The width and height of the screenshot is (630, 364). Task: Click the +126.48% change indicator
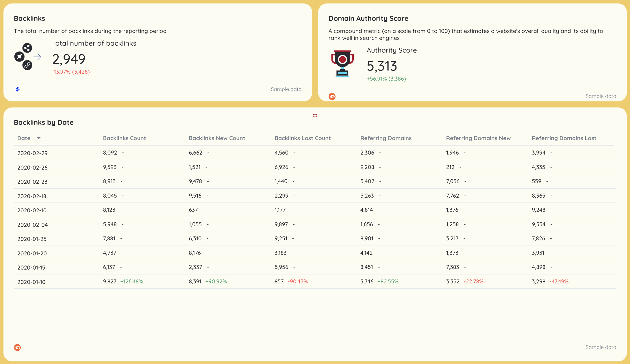(132, 281)
